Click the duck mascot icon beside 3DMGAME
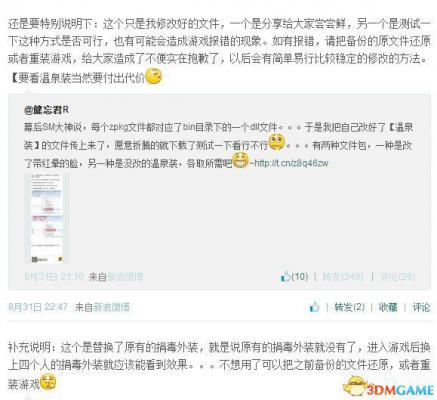 [355, 387]
